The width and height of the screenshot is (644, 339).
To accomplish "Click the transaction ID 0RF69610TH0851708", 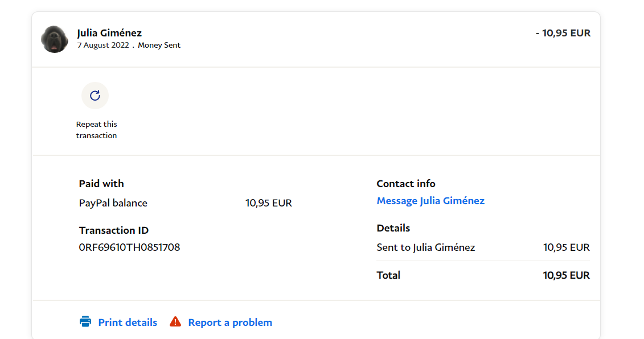I will point(129,247).
